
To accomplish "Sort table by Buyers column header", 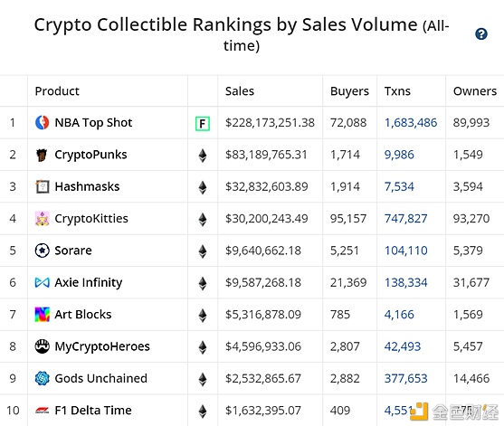I will point(349,91).
